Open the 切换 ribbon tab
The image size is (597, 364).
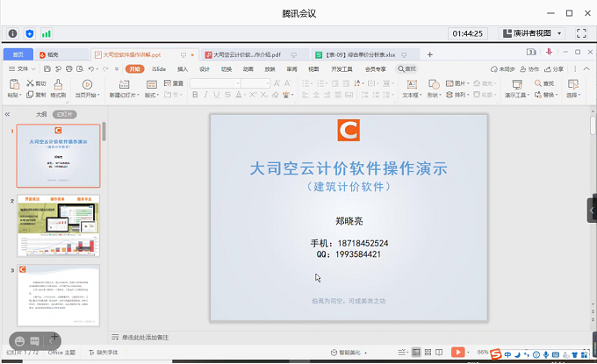tap(227, 68)
